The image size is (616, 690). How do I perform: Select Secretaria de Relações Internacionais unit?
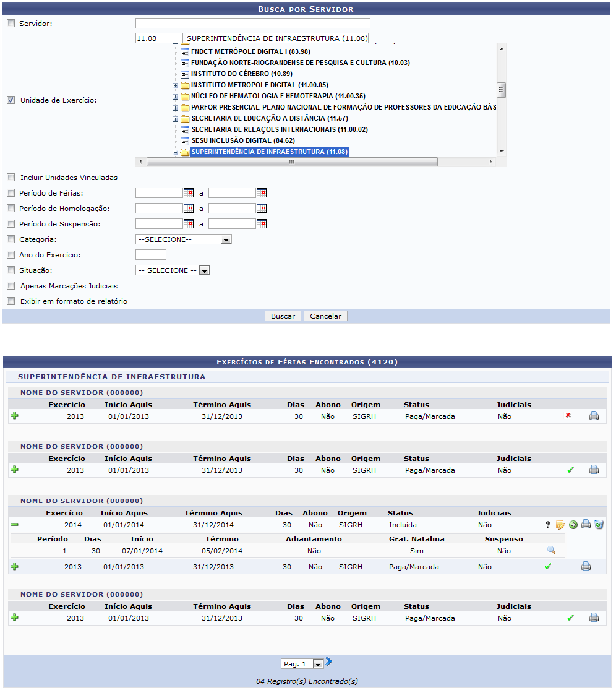point(280,129)
